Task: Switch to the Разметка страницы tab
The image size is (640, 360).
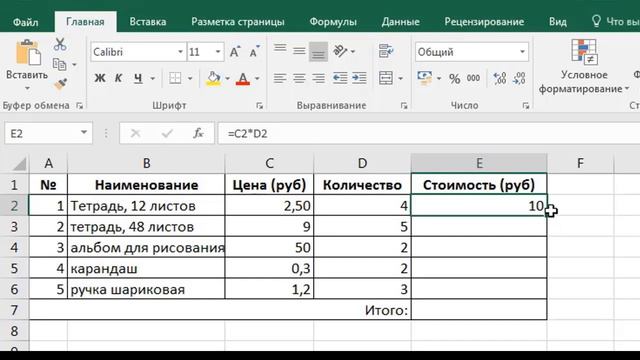Action: [238, 22]
